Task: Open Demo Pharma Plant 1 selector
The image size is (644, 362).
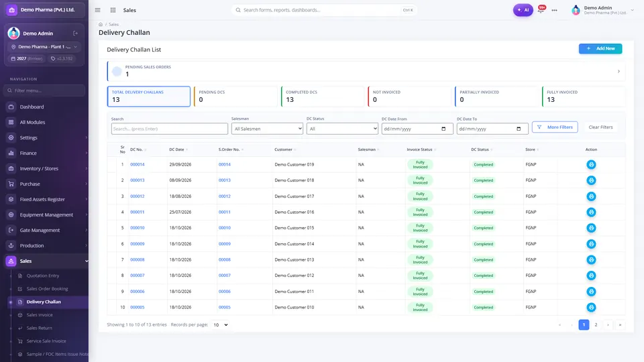Action: pos(44,47)
